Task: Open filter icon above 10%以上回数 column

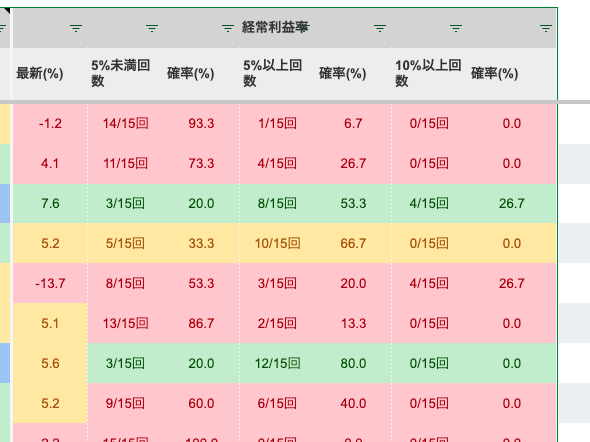Action: 456,28
